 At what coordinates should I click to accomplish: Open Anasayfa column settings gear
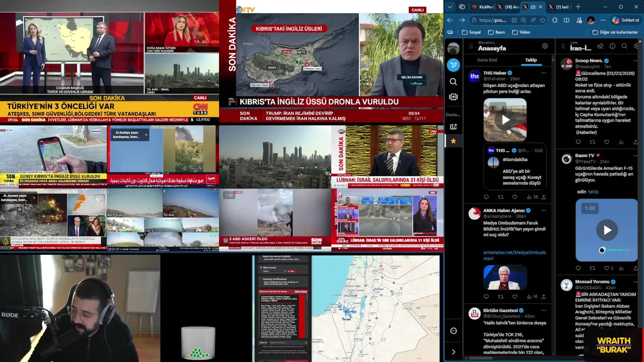[545, 46]
